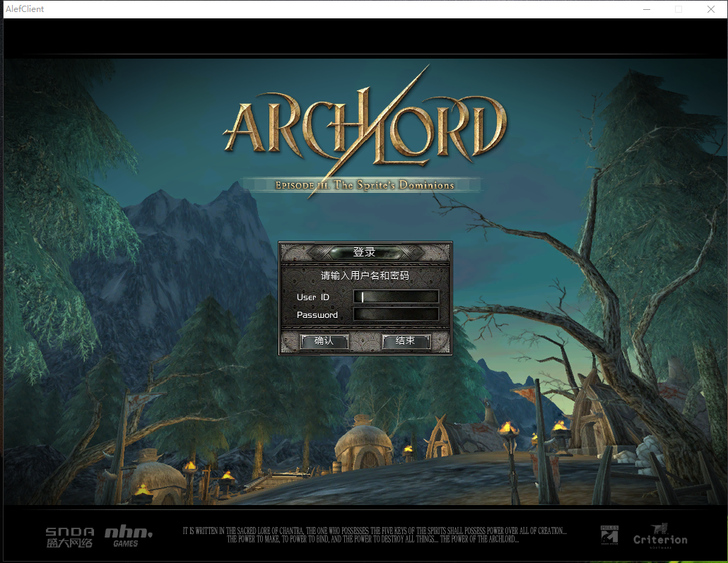Click the NHN Games logo

(x=128, y=536)
